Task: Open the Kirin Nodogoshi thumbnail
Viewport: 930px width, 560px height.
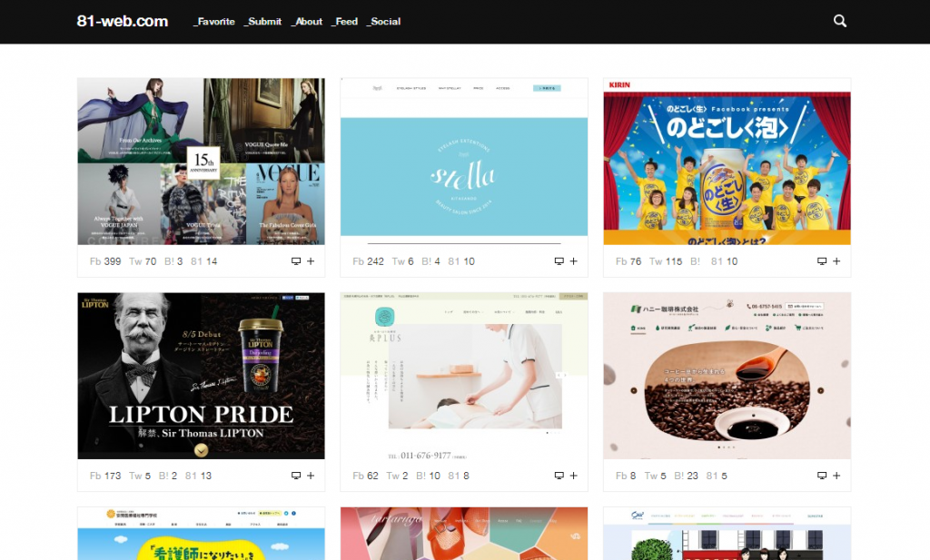Action: point(727,162)
